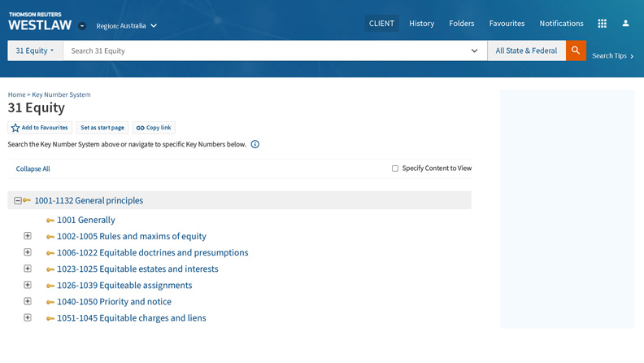Image resolution: width=644 pixels, height=363 pixels.
Task: Collapse the 1001-1132 General principles node
Action: (x=18, y=200)
